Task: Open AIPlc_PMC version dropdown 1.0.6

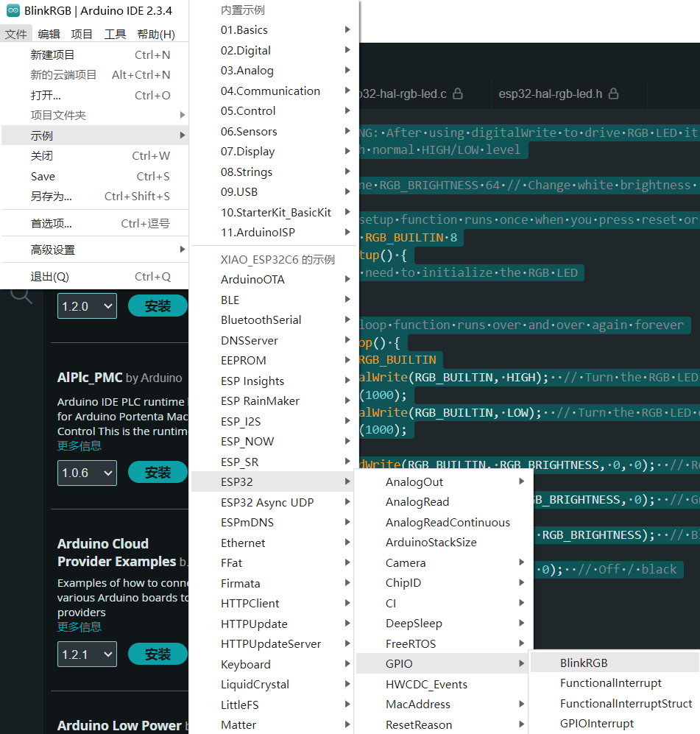Action: coord(87,473)
